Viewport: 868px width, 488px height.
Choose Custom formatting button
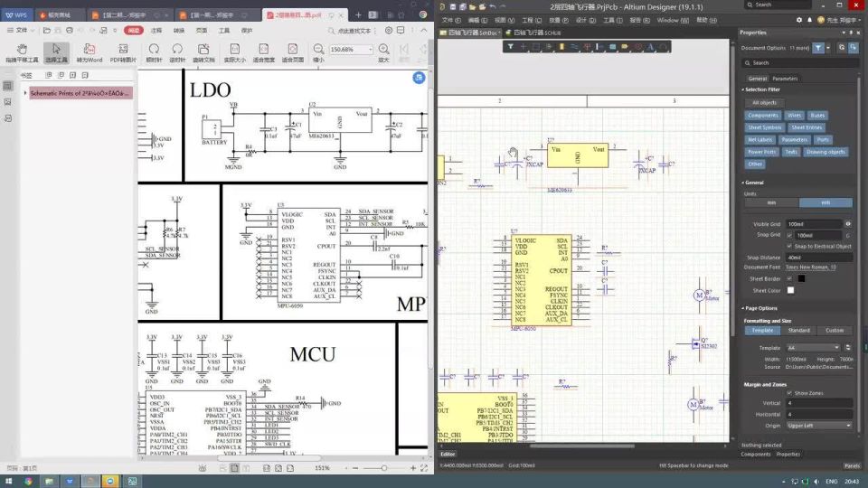835,331
